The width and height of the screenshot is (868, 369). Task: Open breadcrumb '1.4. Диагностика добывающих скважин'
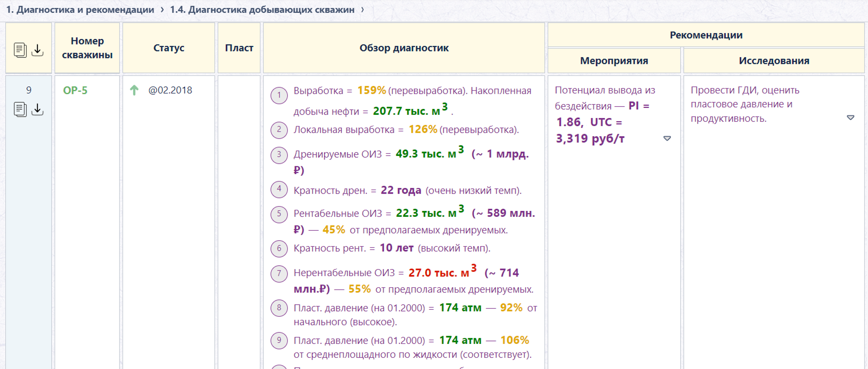(x=262, y=10)
